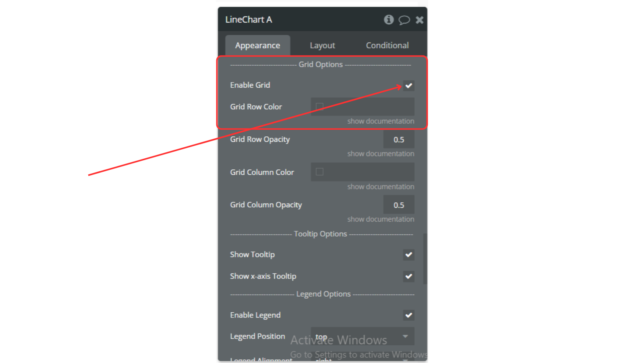The image size is (644, 363).
Task: Switch to the Conditional tab
Action: pos(387,46)
